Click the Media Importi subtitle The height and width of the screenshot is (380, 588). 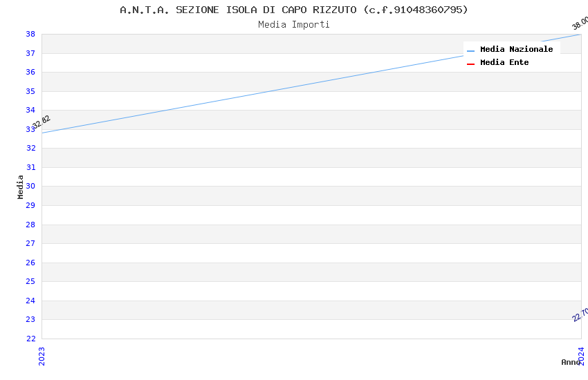tap(293, 25)
